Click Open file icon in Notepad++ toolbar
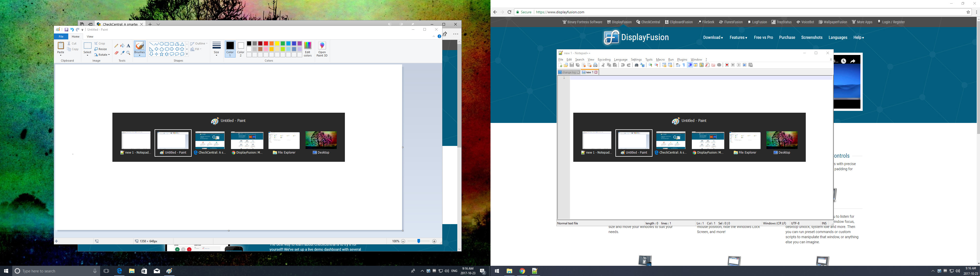Screen dimensions: 980x276 (566, 65)
